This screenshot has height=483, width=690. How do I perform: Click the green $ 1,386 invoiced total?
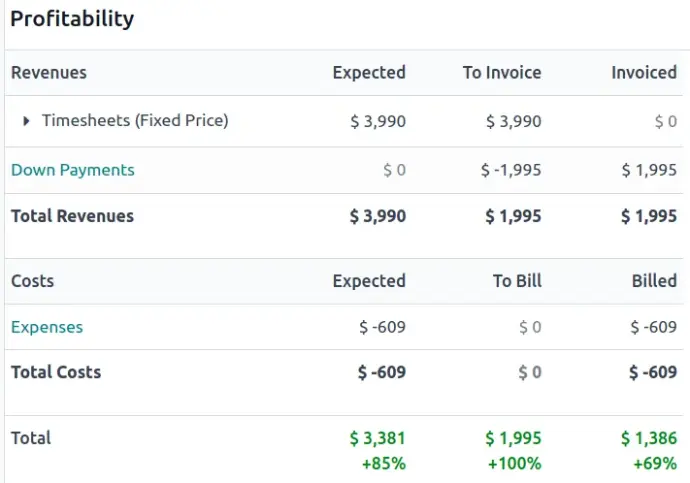point(649,438)
